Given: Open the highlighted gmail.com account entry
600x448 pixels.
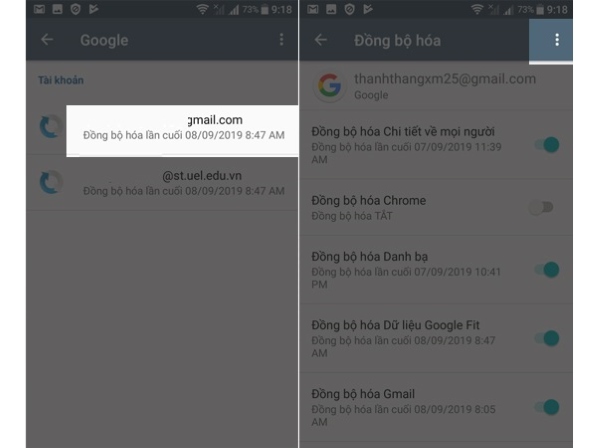Looking at the screenshot, I should coord(182,130).
